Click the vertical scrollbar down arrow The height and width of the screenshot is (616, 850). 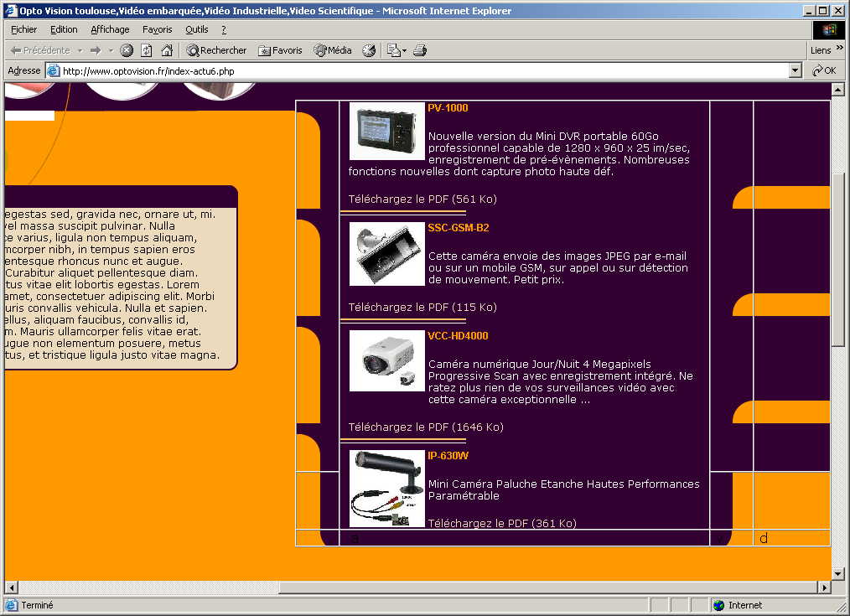pyautogui.click(x=837, y=574)
